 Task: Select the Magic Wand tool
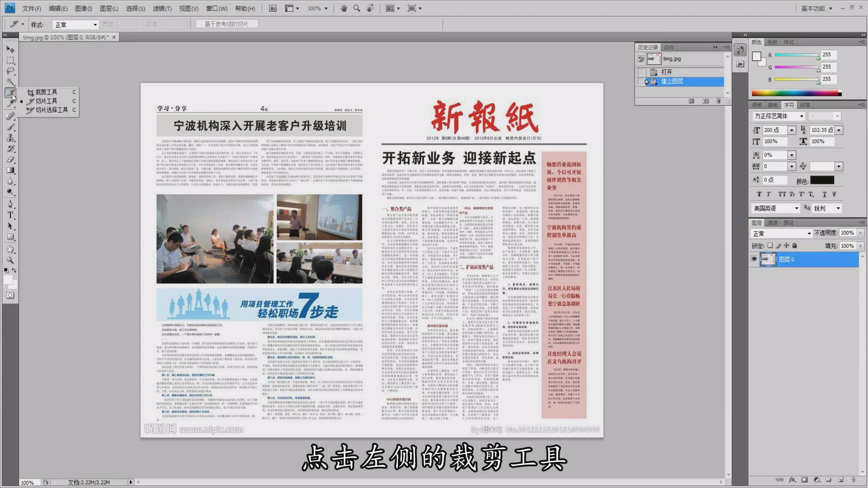point(10,82)
